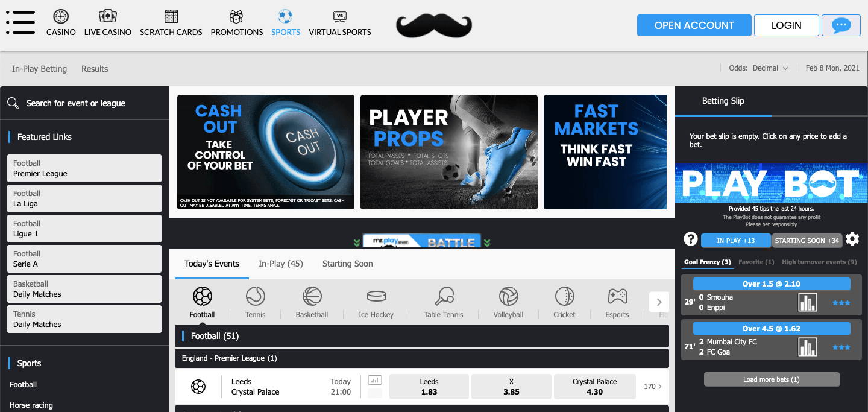Toggle IN-PLAY +13 filter
Viewport: 868px width, 412px height.
coord(736,241)
